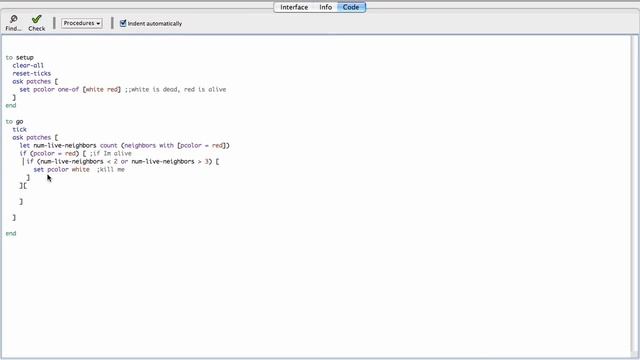Switch to the Info tab
The image size is (640, 360).
click(325, 7)
